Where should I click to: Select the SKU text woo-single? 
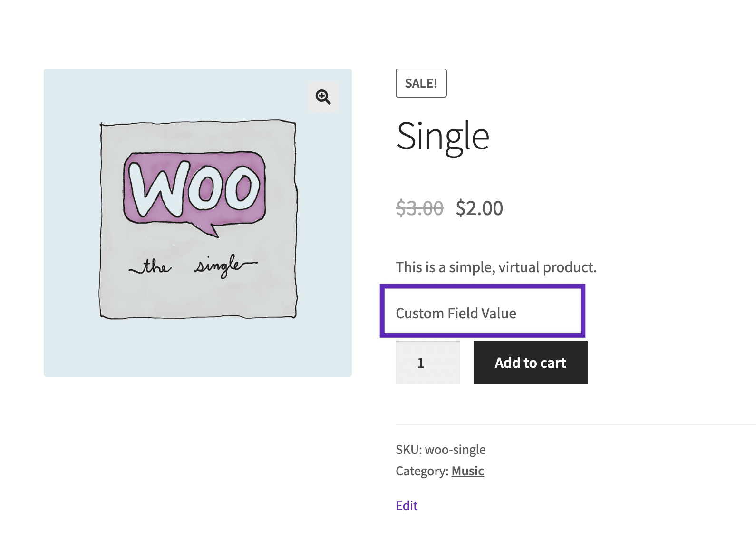point(441,449)
